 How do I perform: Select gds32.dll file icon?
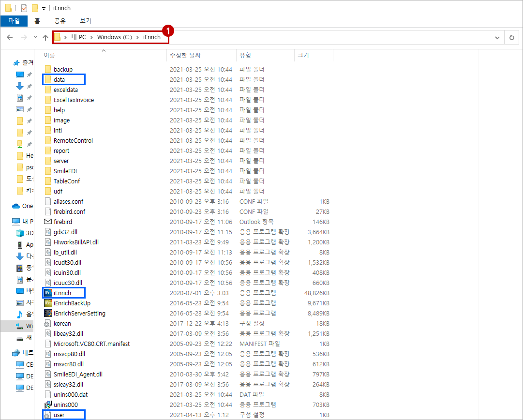[x=48, y=232]
